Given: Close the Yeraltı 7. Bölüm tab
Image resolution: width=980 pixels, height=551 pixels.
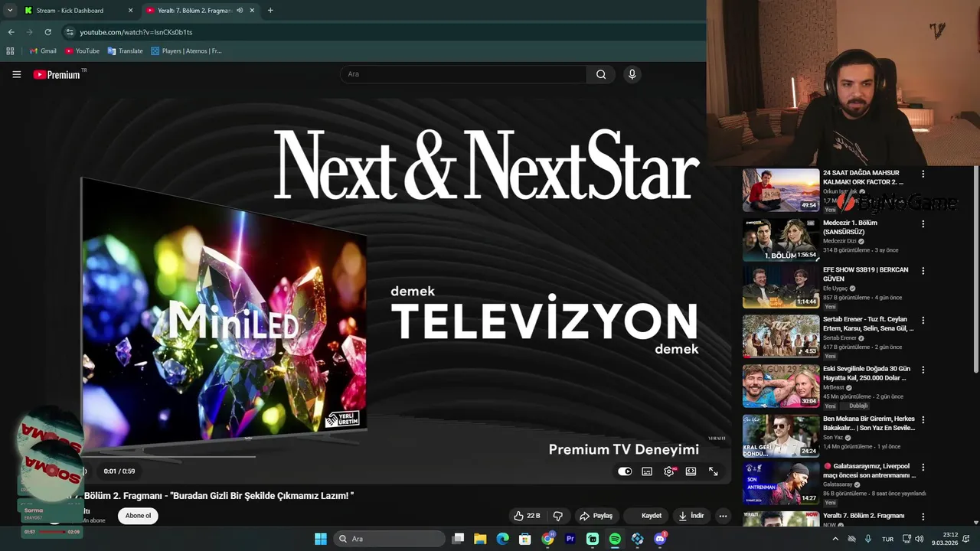Looking at the screenshot, I should click(x=252, y=11).
